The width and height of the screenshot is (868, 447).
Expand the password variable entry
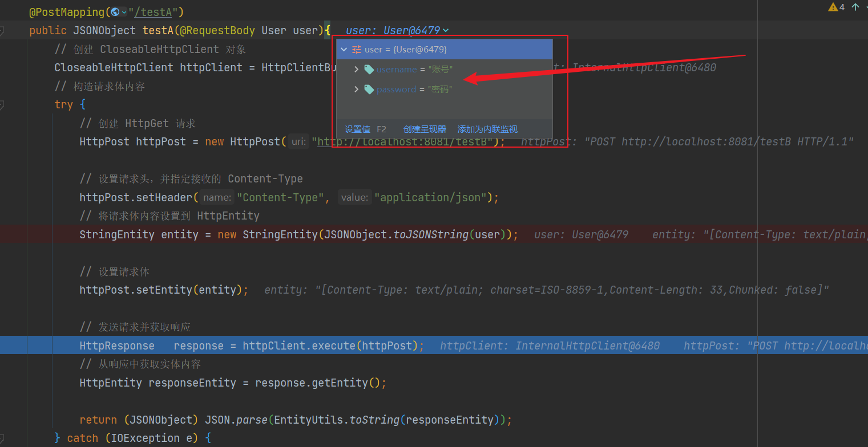(x=356, y=89)
